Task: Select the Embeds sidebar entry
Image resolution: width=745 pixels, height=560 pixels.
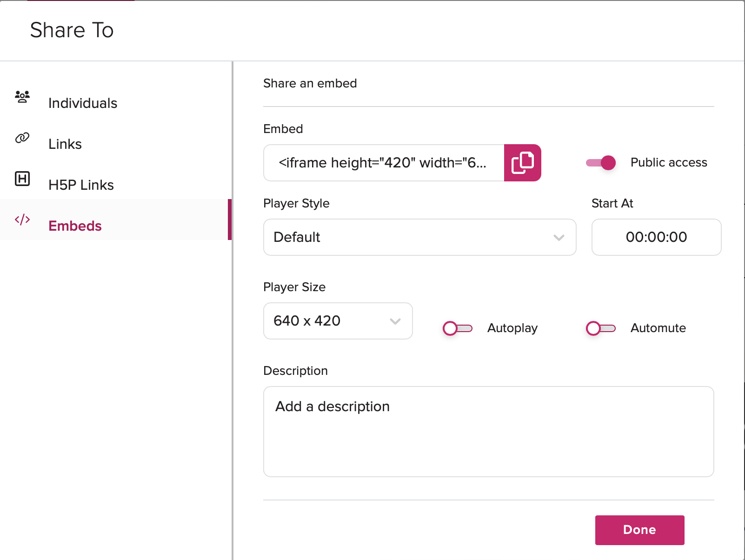Action: (x=75, y=226)
